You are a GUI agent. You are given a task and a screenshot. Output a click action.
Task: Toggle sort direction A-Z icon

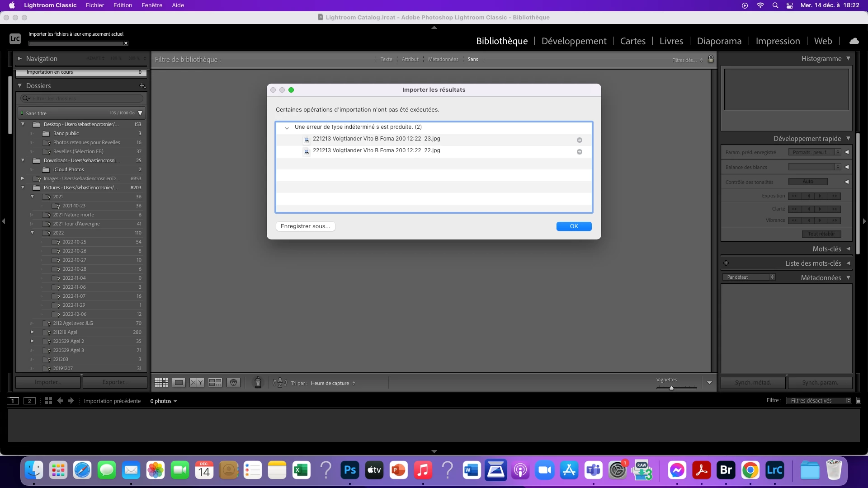[x=280, y=383]
